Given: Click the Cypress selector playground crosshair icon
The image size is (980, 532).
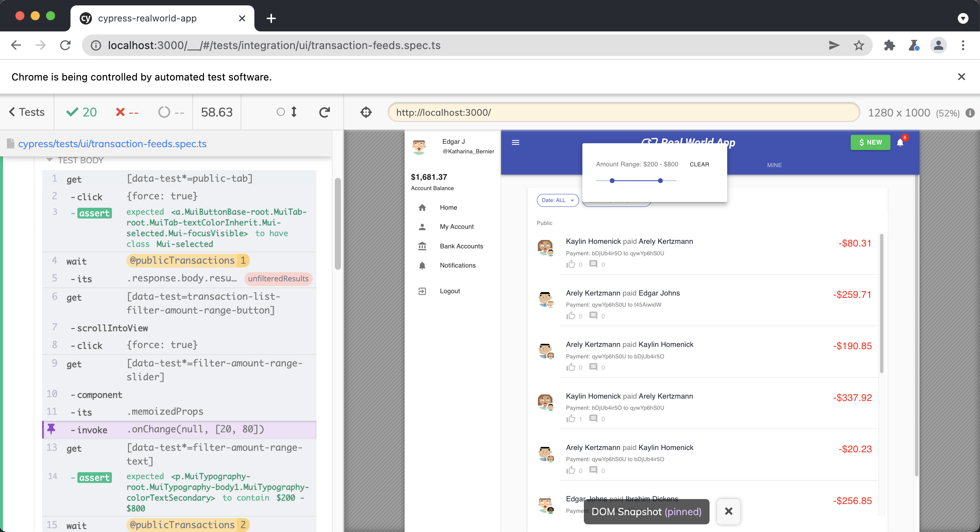Looking at the screenshot, I should 366,112.
